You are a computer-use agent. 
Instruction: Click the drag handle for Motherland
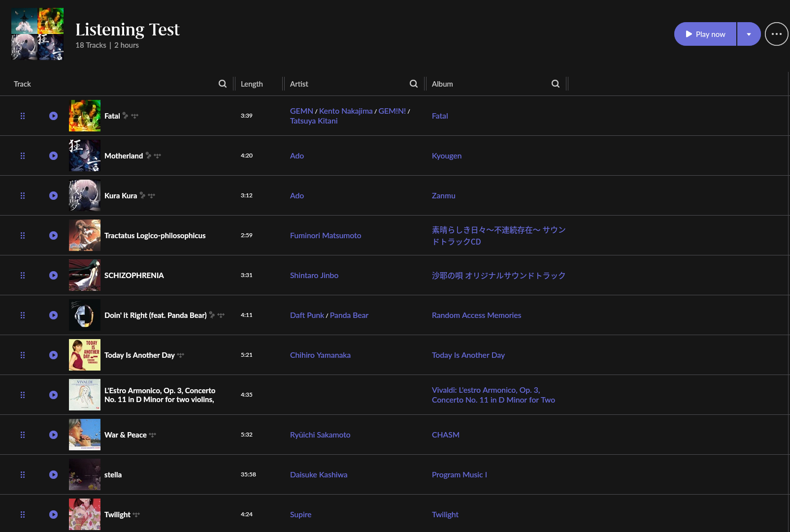pos(23,156)
